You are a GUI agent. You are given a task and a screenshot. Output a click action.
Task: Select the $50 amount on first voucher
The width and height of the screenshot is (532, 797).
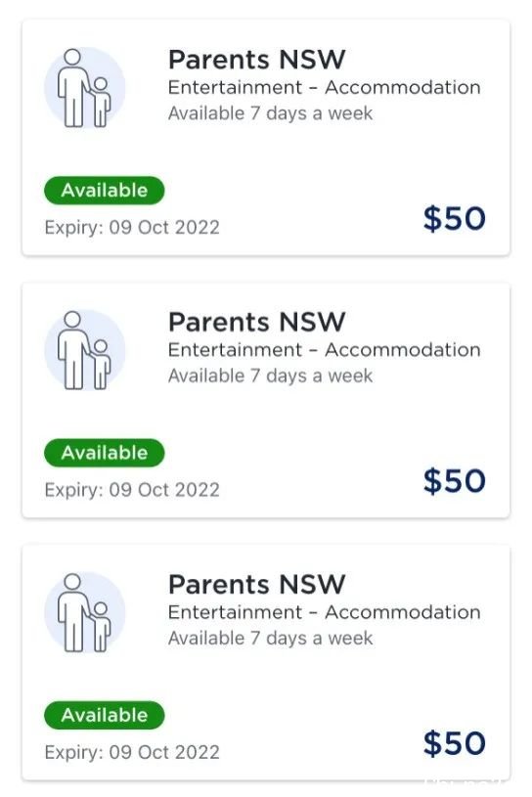(x=455, y=219)
